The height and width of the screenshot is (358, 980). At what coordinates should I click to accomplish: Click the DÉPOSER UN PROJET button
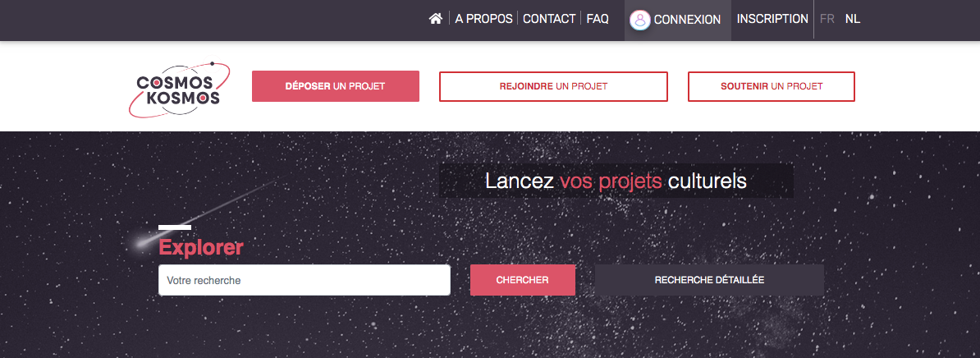(336, 86)
